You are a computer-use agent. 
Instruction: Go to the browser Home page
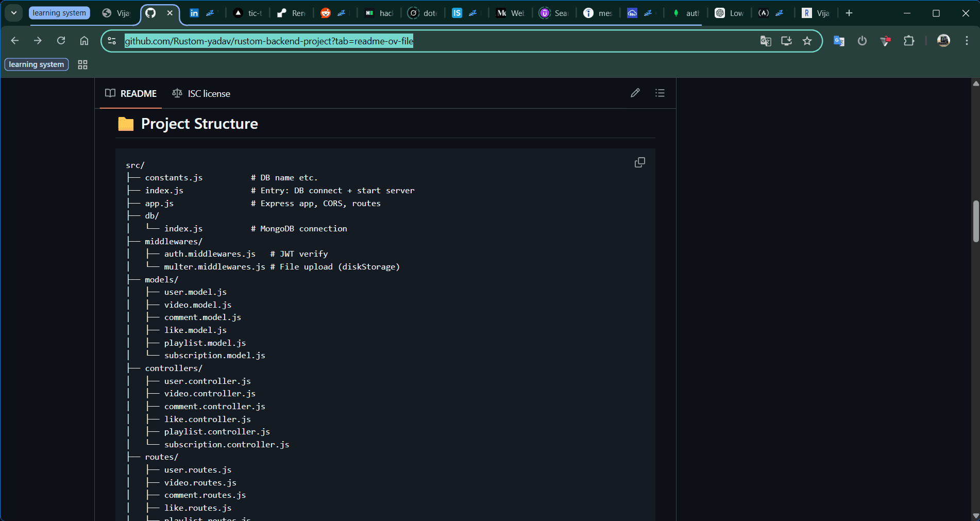[84, 41]
